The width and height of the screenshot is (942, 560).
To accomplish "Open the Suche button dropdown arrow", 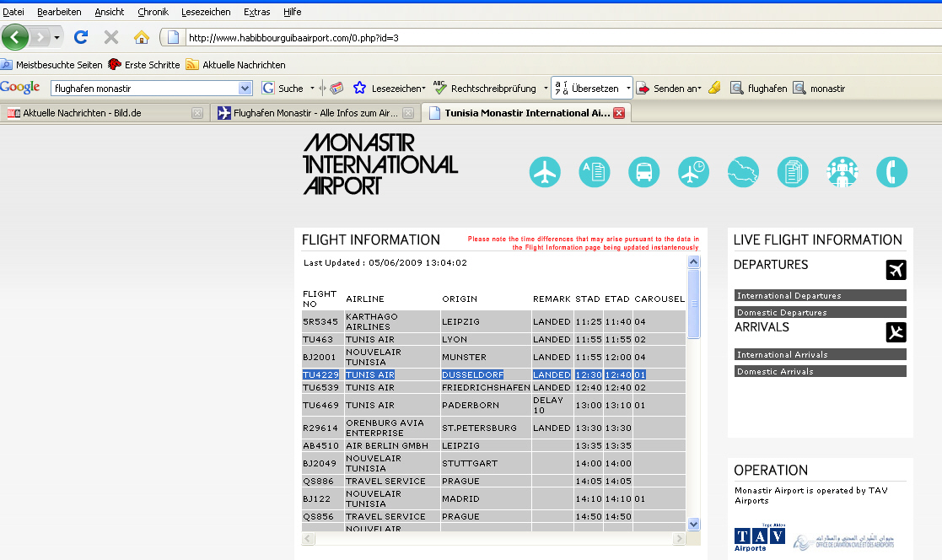I will [x=312, y=89].
